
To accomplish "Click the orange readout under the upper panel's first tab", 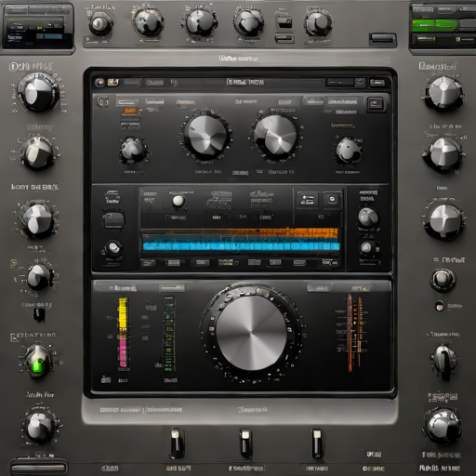I will pyautogui.click(x=131, y=111).
